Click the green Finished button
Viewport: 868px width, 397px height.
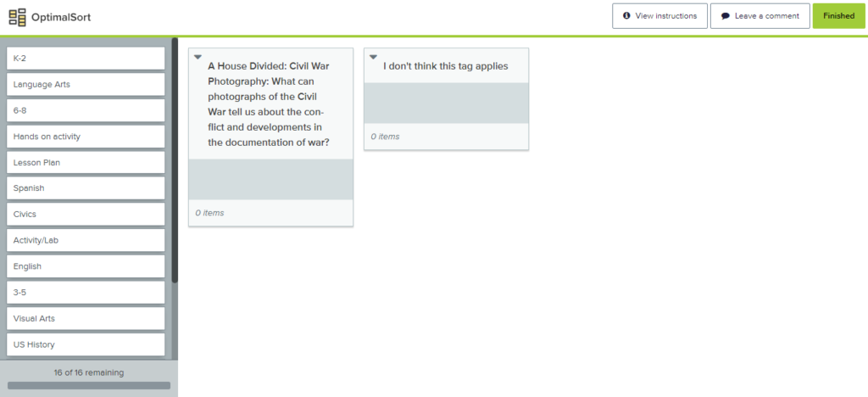[838, 16]
